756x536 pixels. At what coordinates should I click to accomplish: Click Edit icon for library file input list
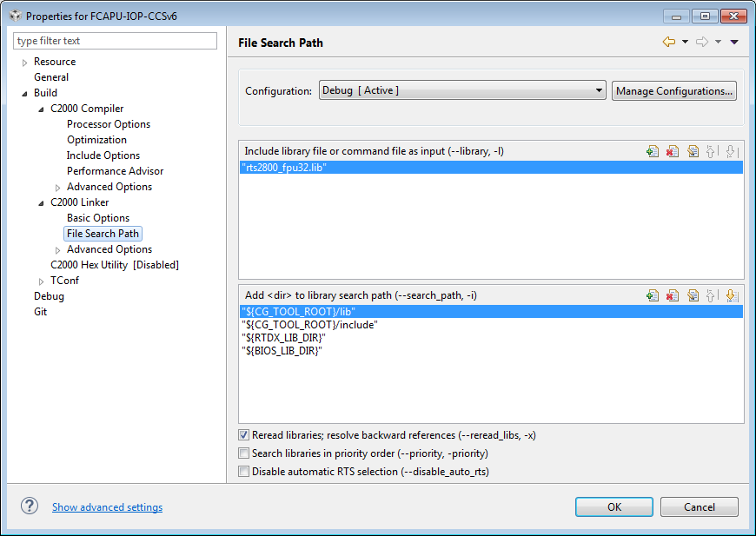[692, 151]
